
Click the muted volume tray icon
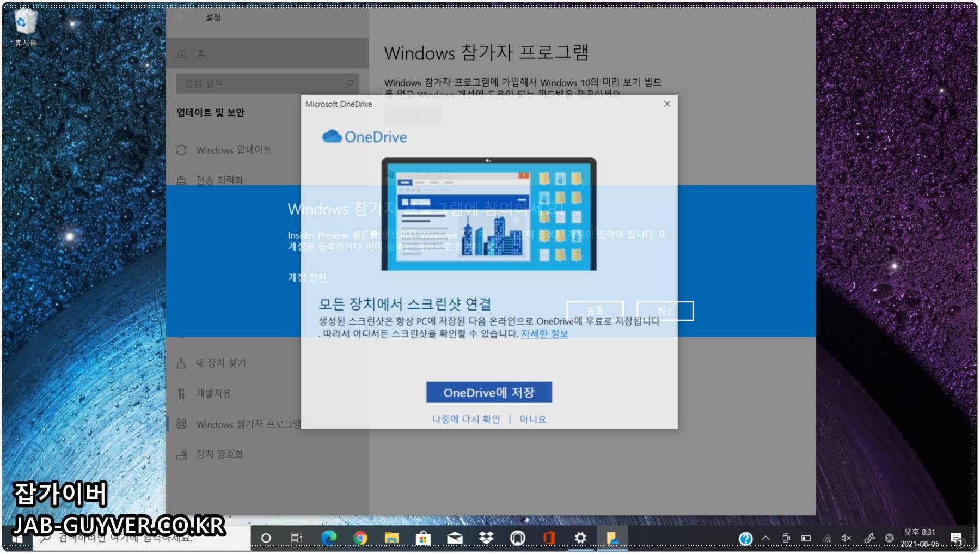coord(846,538)
